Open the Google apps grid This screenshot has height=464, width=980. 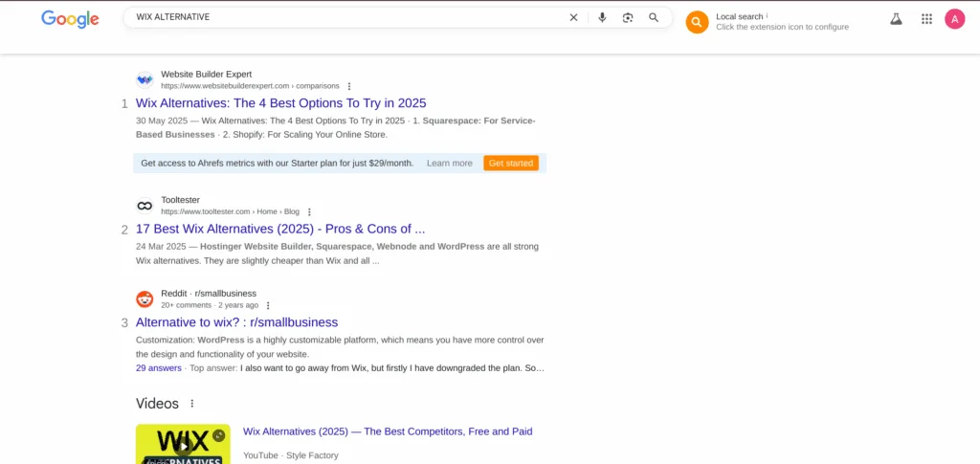pyautogui.click(x=926, y=18)
